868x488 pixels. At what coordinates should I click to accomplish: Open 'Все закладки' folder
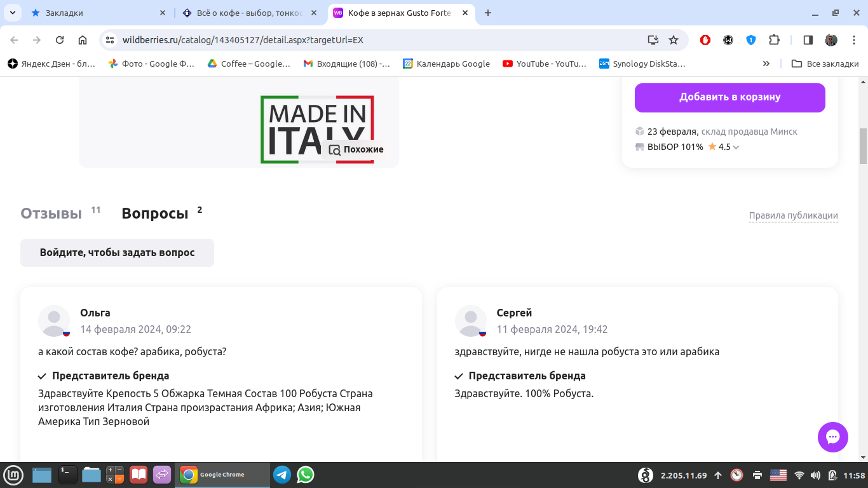[825, 64]
